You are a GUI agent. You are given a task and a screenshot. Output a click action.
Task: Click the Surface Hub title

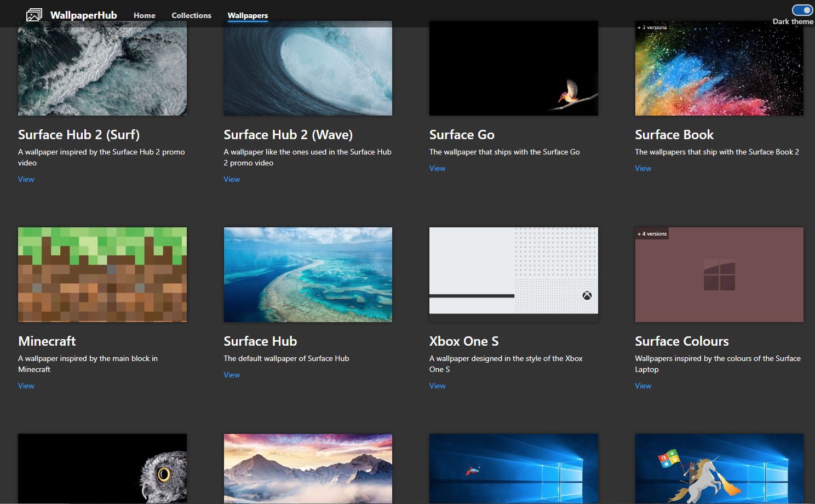pyautogui.click(x=260, y=341)
